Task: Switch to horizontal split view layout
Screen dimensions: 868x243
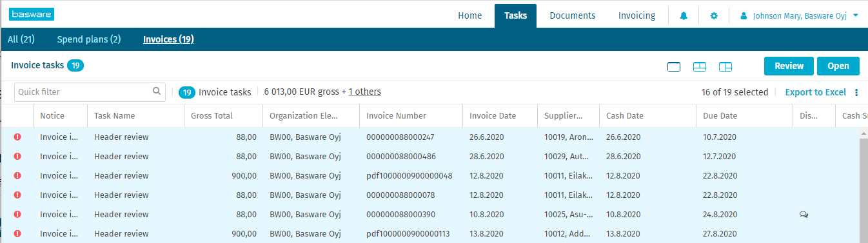Action: point(700,66)
